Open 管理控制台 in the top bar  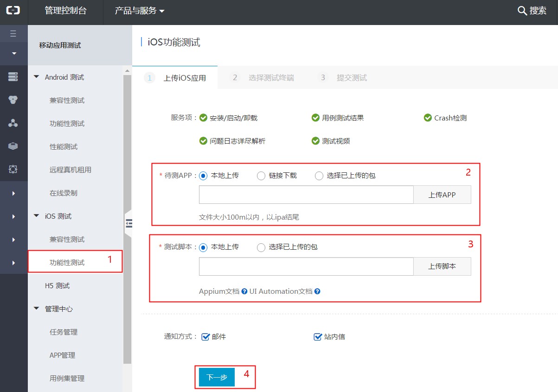[65, 11]
